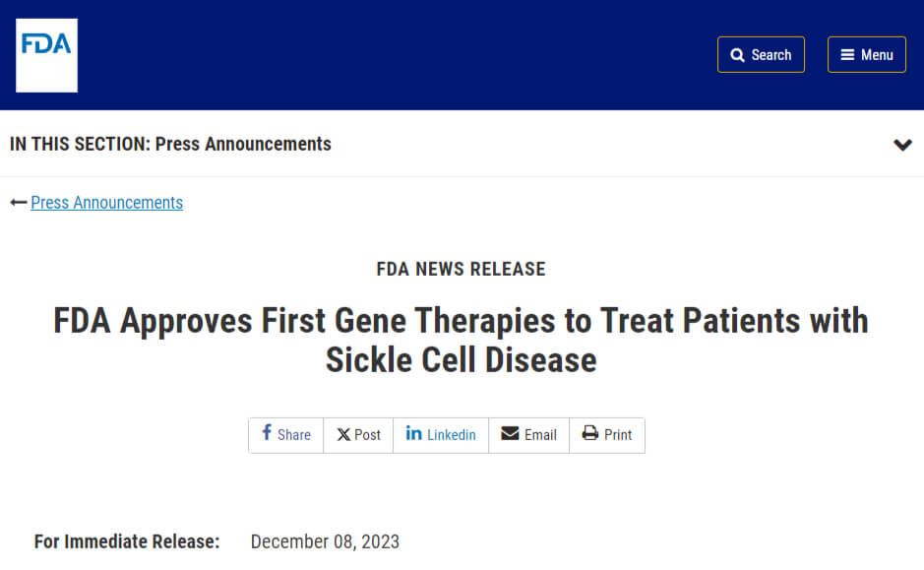Click the printer icon to print
Screen dimensions: 924x570
point(589,433)
